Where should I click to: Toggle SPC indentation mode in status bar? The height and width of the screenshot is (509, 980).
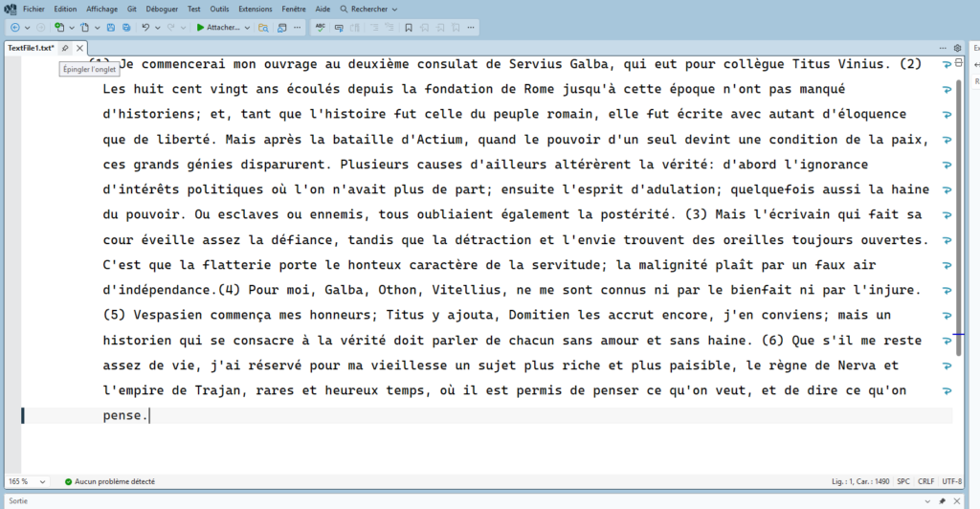[903, 481]
